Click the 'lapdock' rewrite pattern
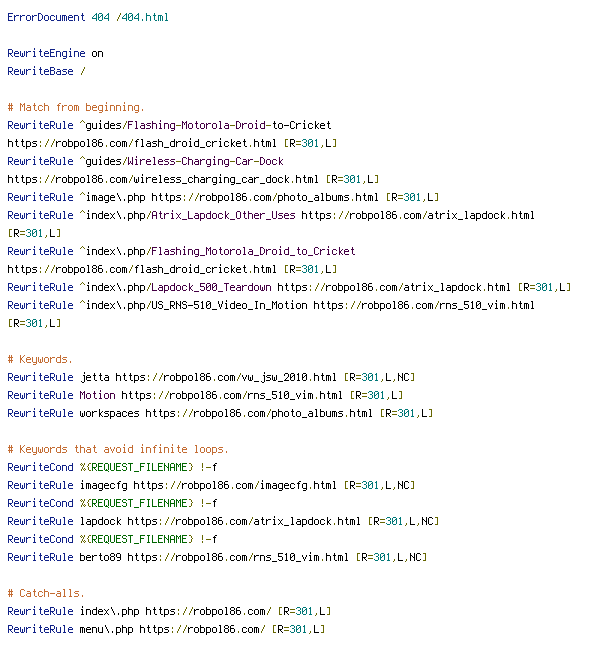This screenshot has height=646, width=600. coord(100,521)
